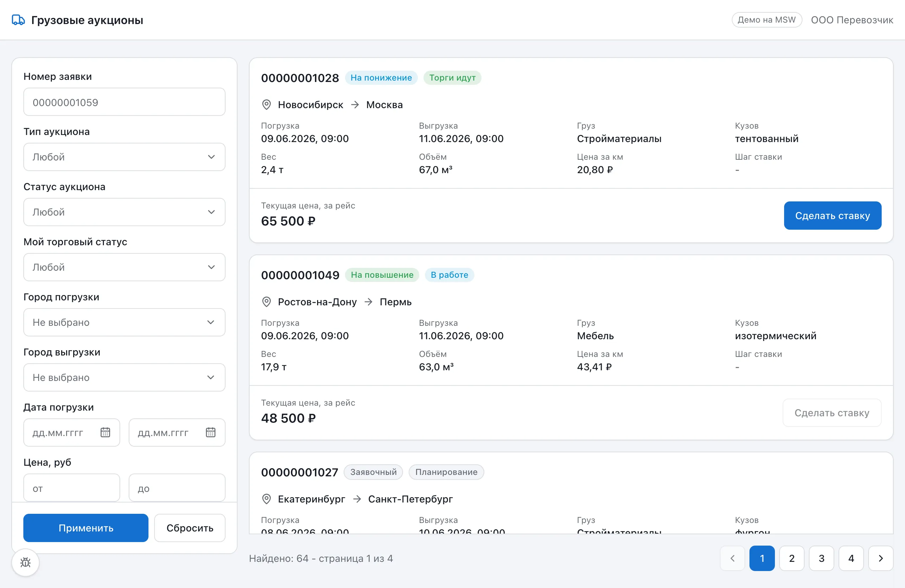Click location pin icon near Екатеринбург

click(267, 499)
